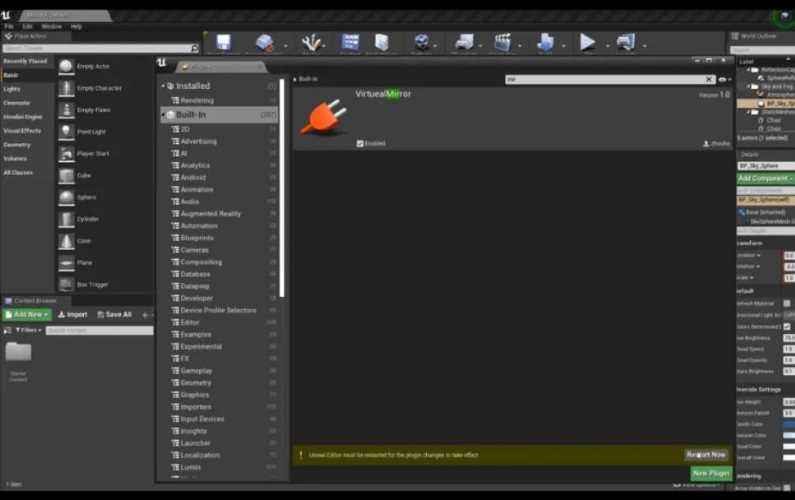
Task: Toggle Actor Hidden In Game checkbox
Action: click(787, 488)
